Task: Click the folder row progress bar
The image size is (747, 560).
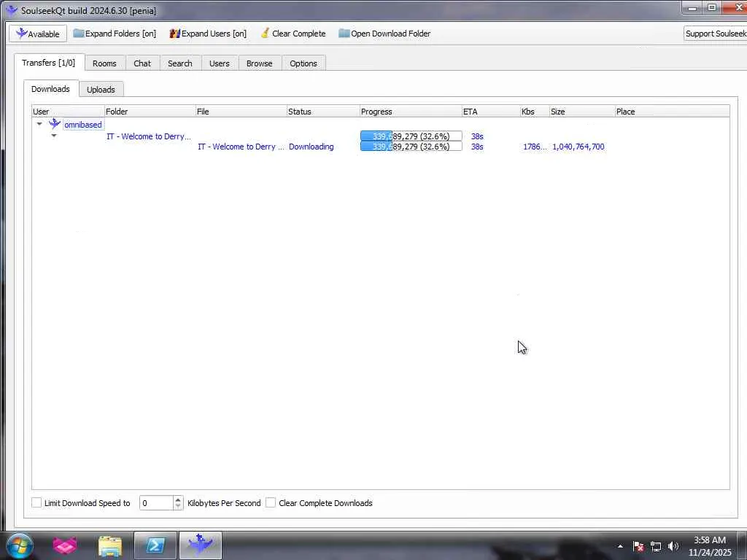Action: click(x=411, y=136)
